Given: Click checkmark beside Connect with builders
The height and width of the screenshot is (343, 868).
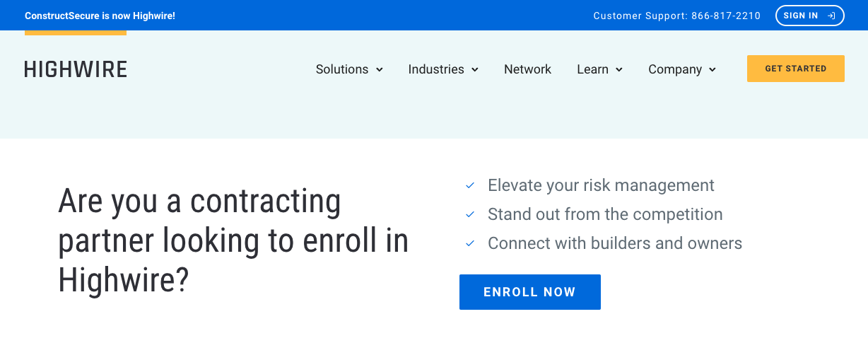Looking at the screenshot, I should [470, 243].
